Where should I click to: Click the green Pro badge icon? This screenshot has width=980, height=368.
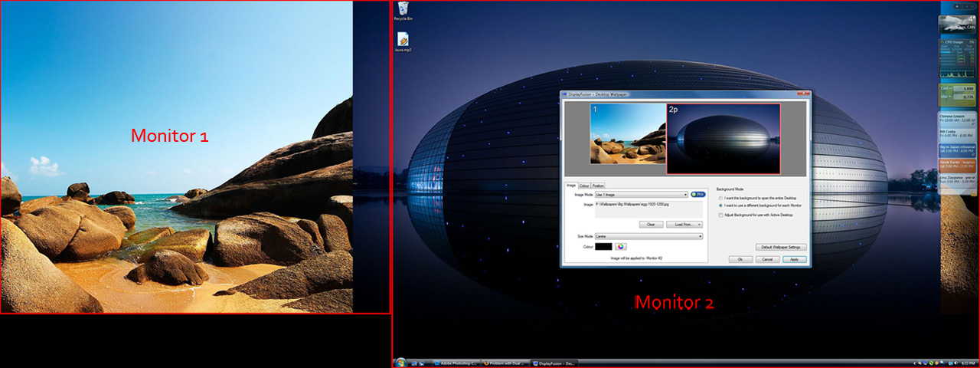(697, 195)
